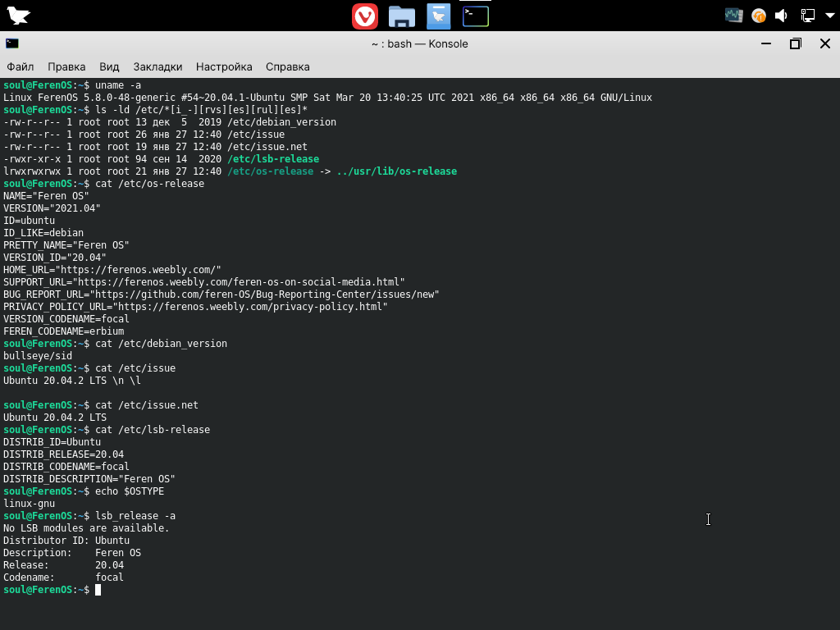
Task: Open the Закладки menu
Action: 157,67
